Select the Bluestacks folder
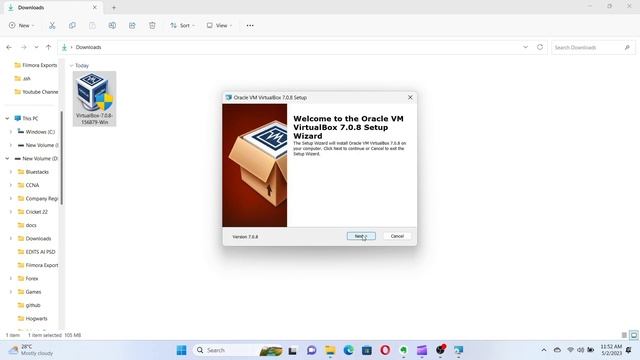This screenshot has width=640, height=360. point(33,172)
